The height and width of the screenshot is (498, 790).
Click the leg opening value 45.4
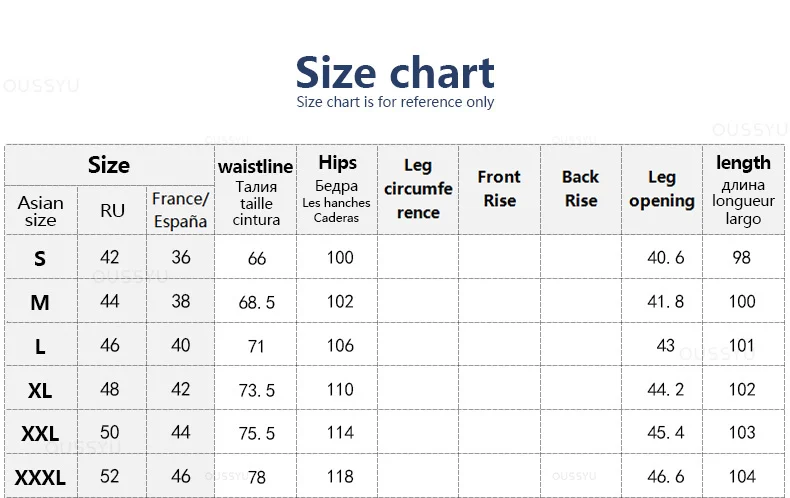click(x=666, y=433)
